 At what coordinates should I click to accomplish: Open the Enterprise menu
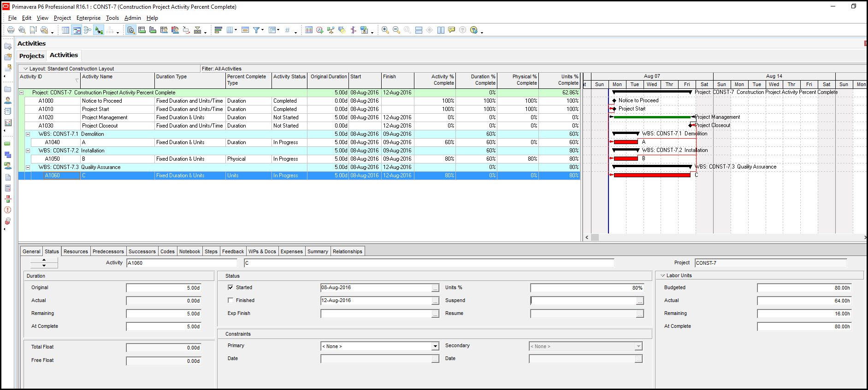89,18
